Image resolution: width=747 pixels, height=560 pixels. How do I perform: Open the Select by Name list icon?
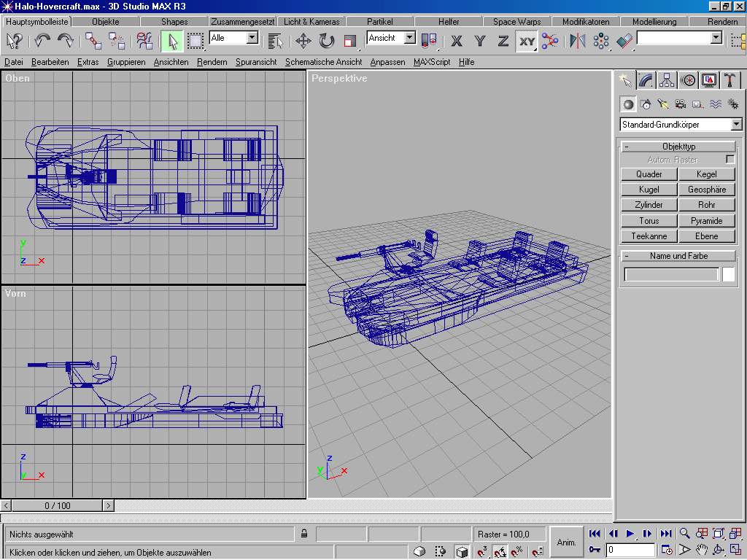tap(275, 41)
